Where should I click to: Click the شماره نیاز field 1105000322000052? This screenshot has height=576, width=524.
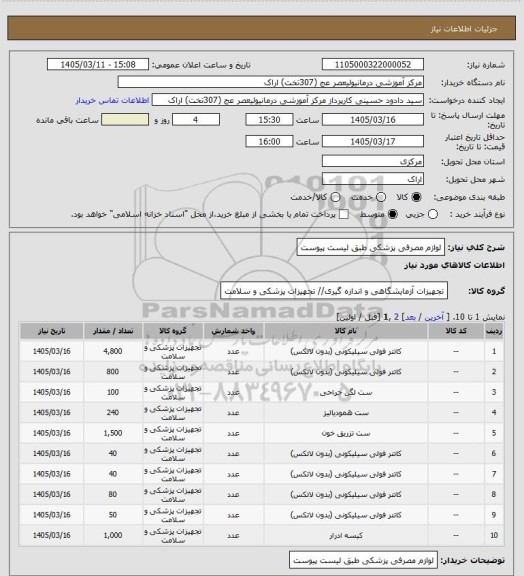[x=373, y=64]
